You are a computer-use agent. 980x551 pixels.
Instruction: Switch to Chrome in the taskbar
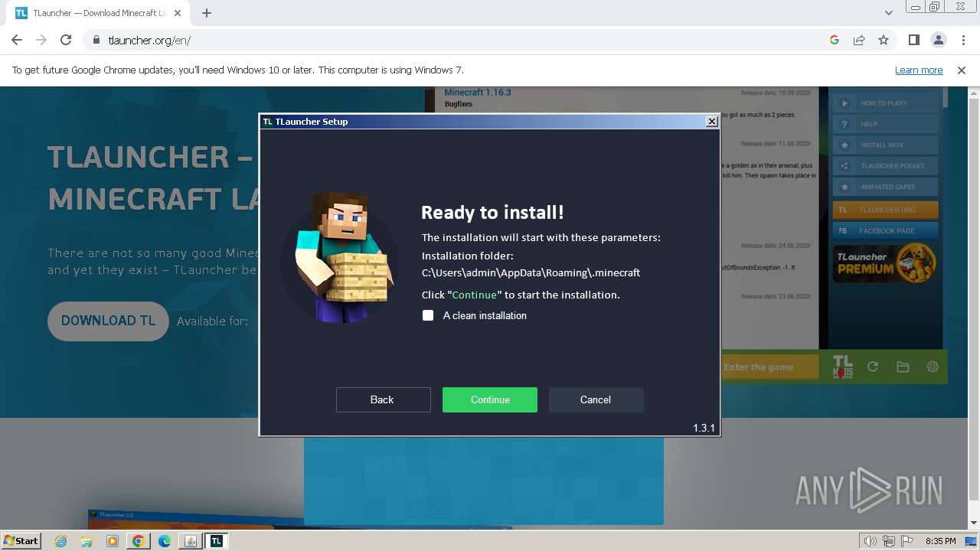pos(139,541)
